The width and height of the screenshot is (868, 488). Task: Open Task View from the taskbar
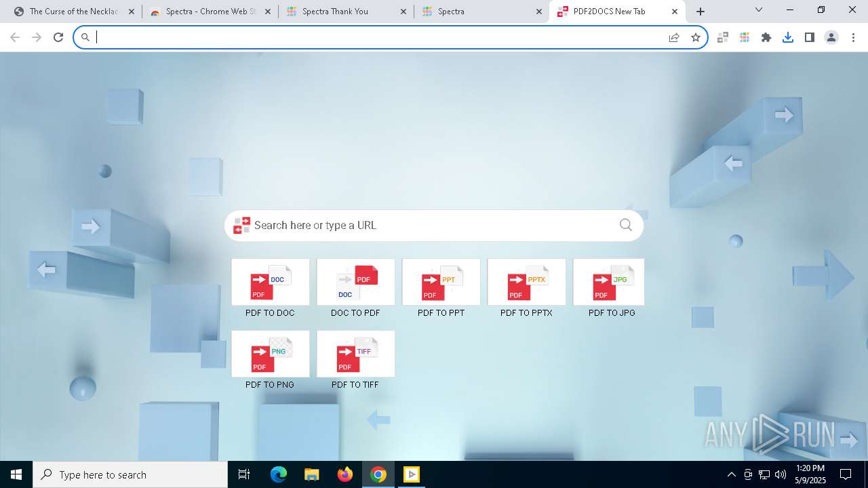(244, 474)
